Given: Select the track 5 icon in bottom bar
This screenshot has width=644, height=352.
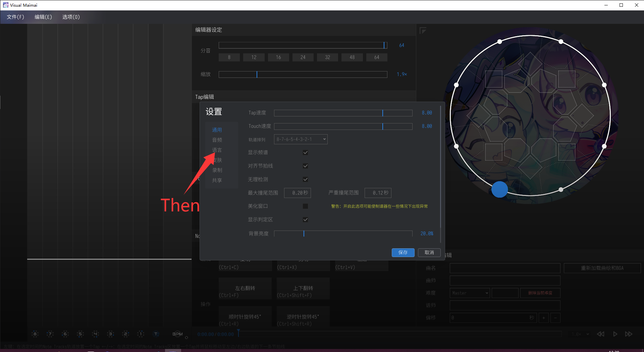Looking at the screenshot, I should pos(80,334).
